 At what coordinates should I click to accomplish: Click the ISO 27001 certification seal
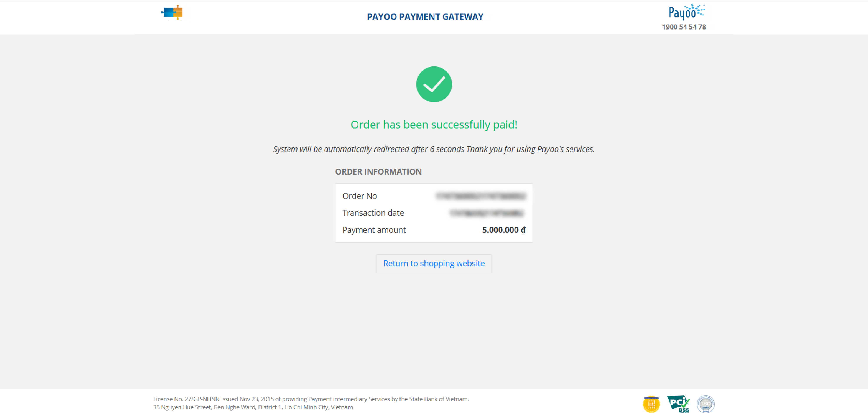pyautogui.click(x=705, y=404)
